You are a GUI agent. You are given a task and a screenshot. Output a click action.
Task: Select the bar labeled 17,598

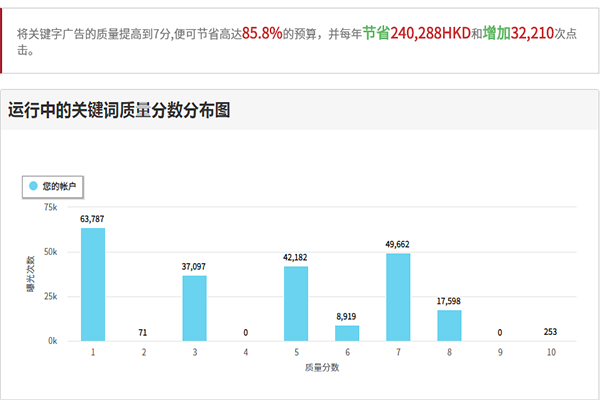[x=449, y=325]
